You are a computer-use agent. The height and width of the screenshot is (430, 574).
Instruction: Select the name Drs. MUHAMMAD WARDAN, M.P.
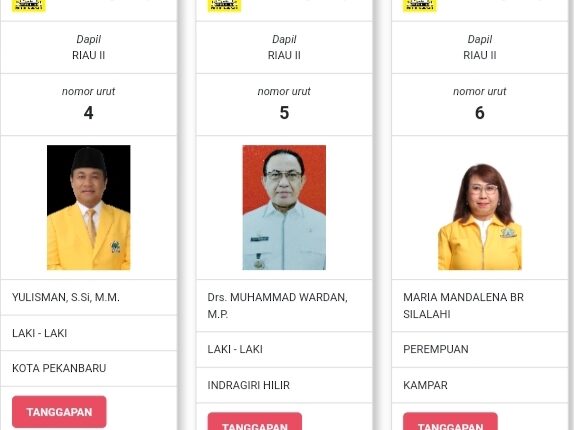(277, 306)
